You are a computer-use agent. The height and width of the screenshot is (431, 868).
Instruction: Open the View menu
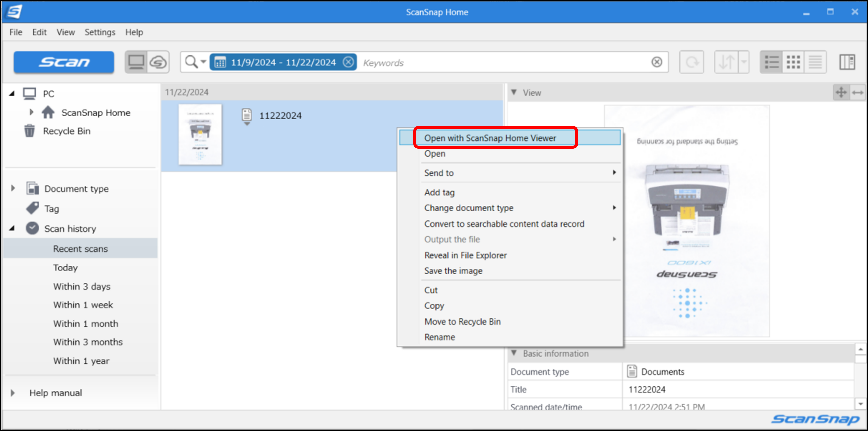pos(65,32)
